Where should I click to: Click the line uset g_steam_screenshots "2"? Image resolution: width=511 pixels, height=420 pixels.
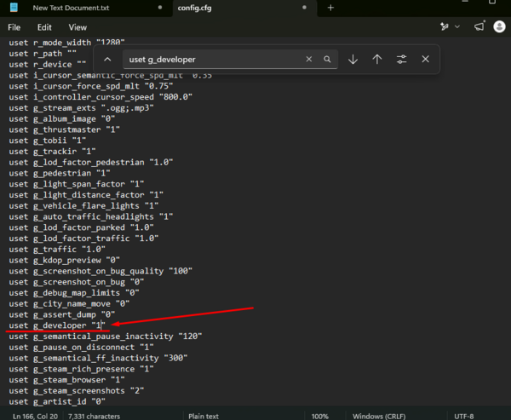[77, 391]
